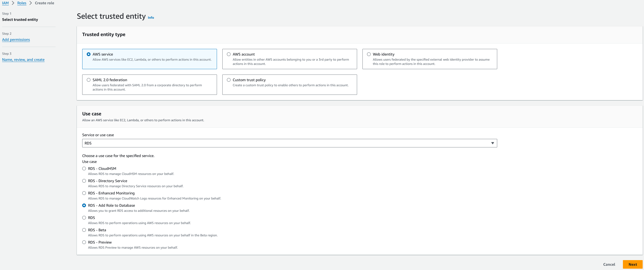Go to IAM in the breadcrumb
Viewport: 644px width, 270px height.
coord(5,3)
